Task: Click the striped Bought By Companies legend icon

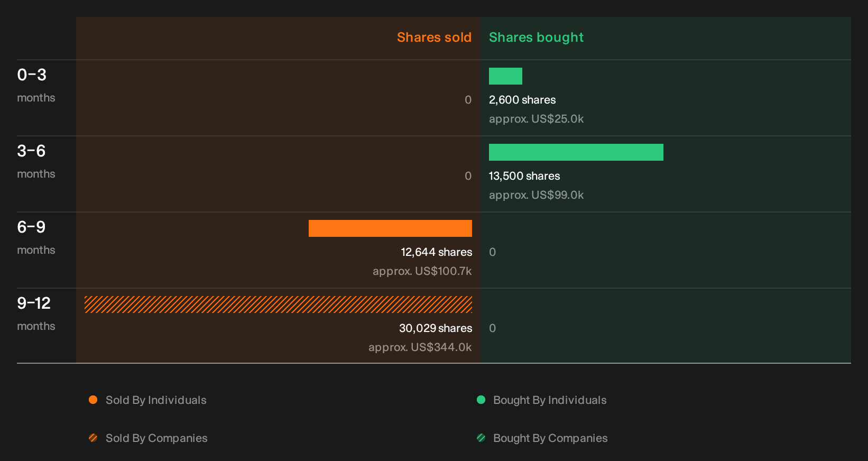Action: (481, 438)
